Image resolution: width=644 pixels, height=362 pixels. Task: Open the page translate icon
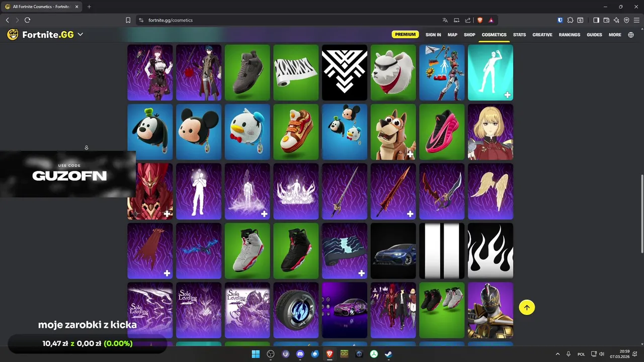(x=445, y=20)
